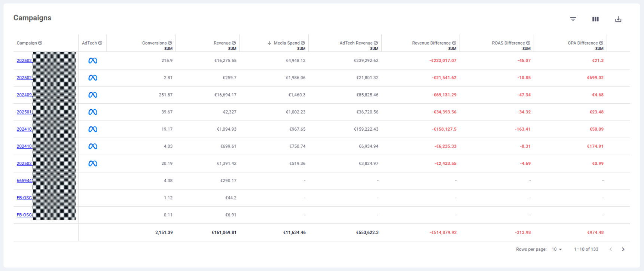
Task: Click help icon beside AdTech header
Action: [x=100, y=43]
